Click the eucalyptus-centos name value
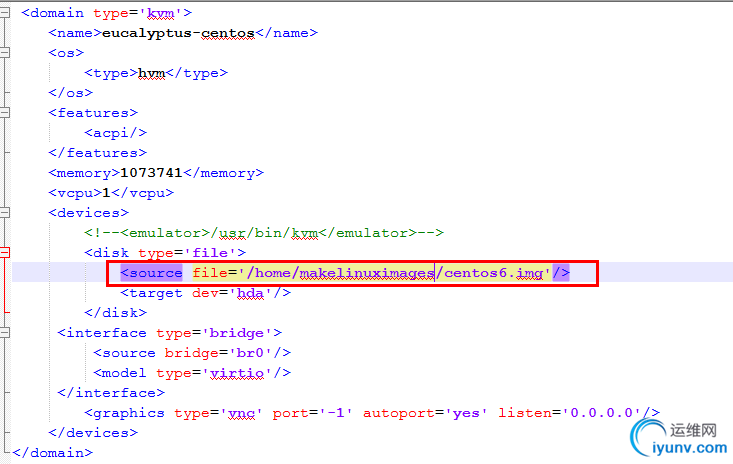The height and width of the screenshot is (464, 733). [179, 33]
